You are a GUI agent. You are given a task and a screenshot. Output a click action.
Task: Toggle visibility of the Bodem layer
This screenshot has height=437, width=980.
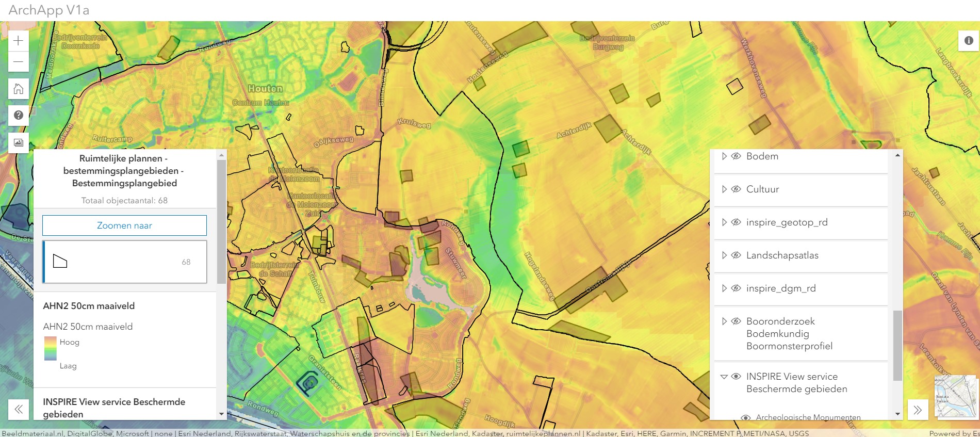click(737, 156)
